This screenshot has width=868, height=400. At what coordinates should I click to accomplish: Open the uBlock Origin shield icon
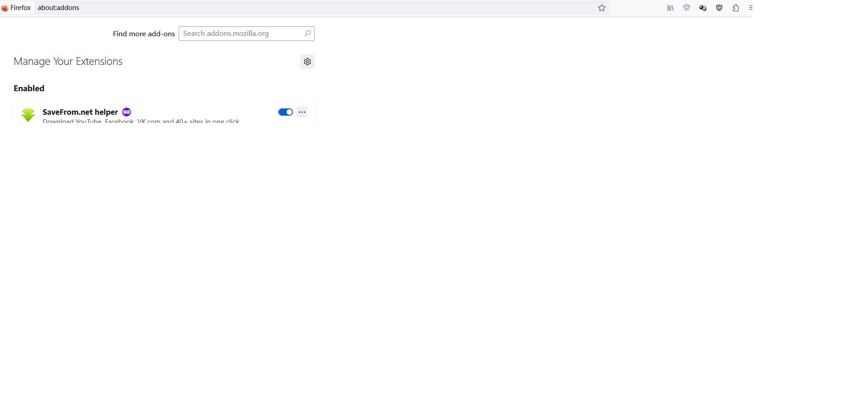719,8
